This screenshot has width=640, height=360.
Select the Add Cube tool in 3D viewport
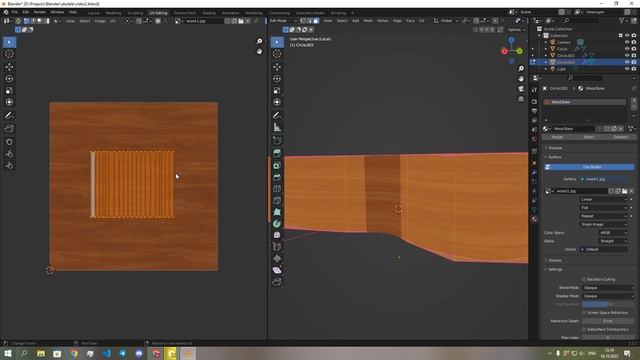[x=277, y=141]
